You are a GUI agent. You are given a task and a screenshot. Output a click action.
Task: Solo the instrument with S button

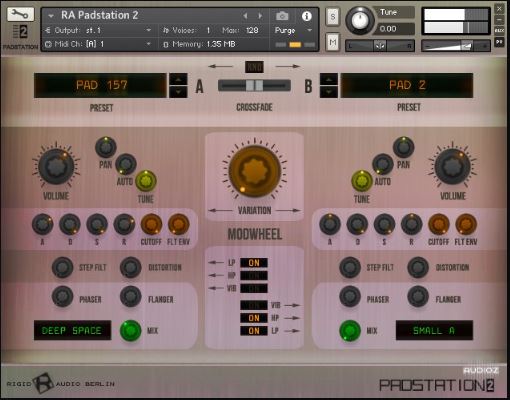332,16
